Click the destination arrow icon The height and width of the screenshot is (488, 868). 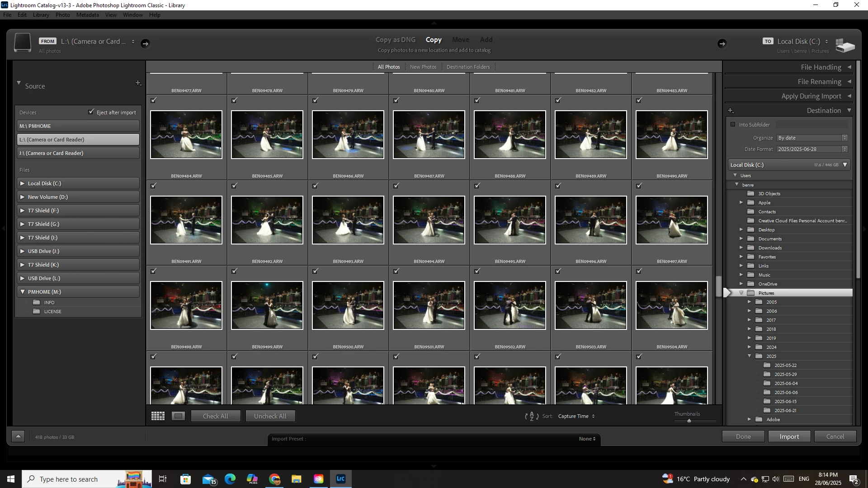coord(722,43)
